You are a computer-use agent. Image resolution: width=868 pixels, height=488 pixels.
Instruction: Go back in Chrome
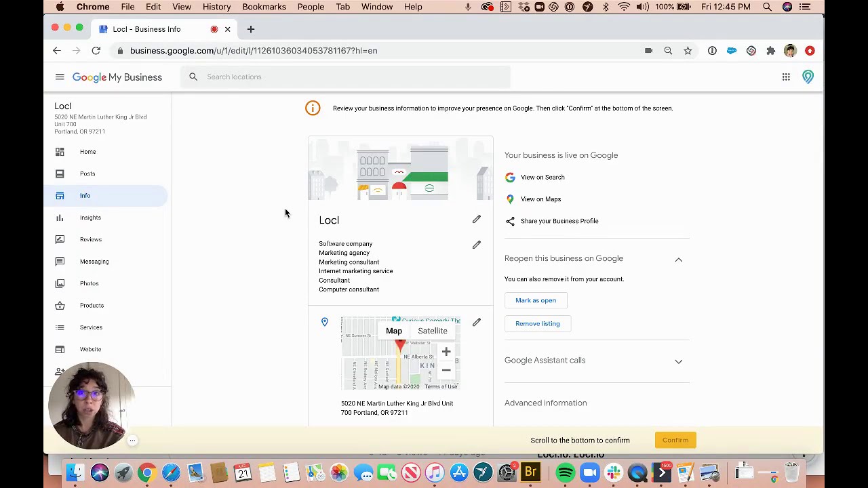[57, 51]
